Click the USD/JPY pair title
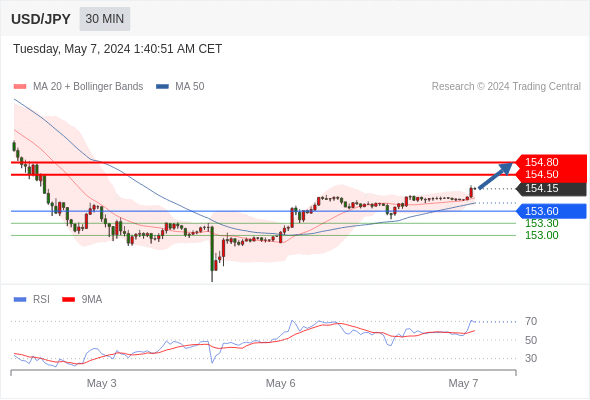This screenshot has height=400, width=590. tap(41, 19)
